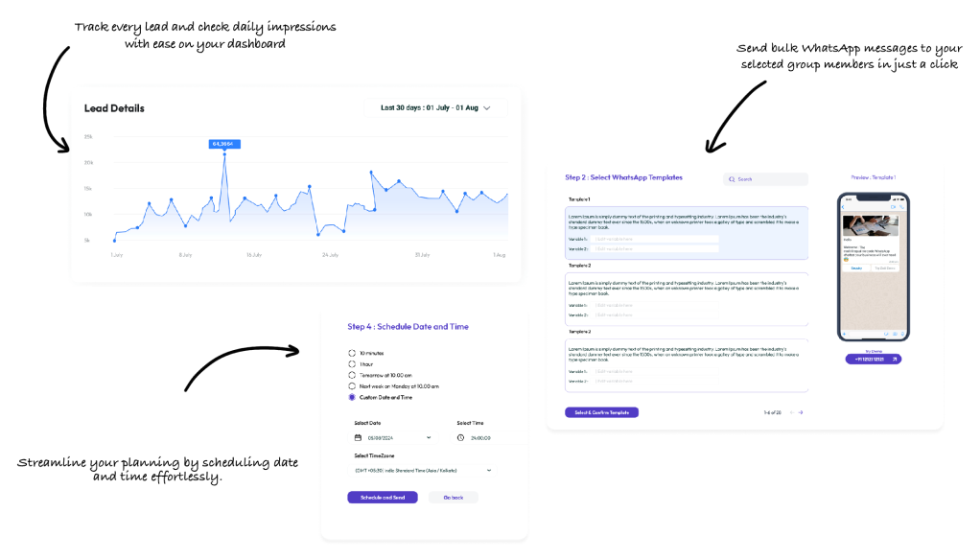Image resolution: width=980 pixels, height=559 pixels.
Task: Choose Custom Date and Time option
Action: 352,397
